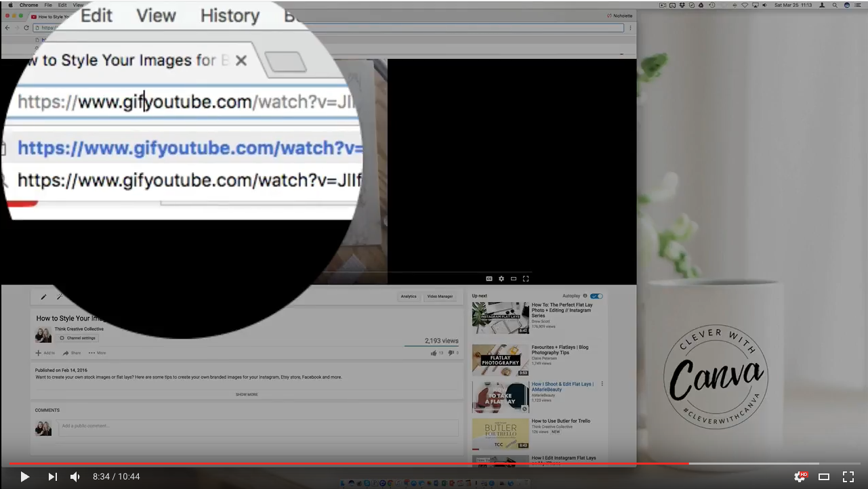The image size is (868, 489).
Task: Click the full screen icon in the recorded player
Action: (x=526, y=278)
